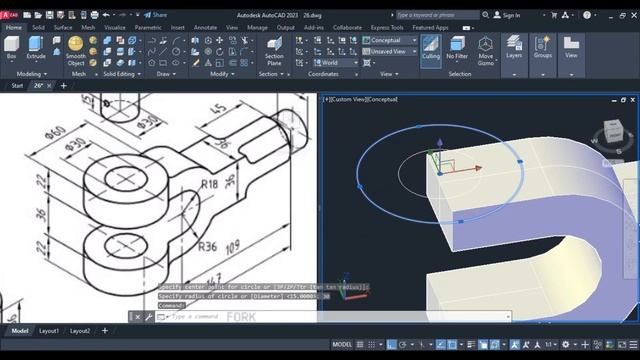Click the Share button
This screenshot has width=640, height=360.
coord(155,15)
